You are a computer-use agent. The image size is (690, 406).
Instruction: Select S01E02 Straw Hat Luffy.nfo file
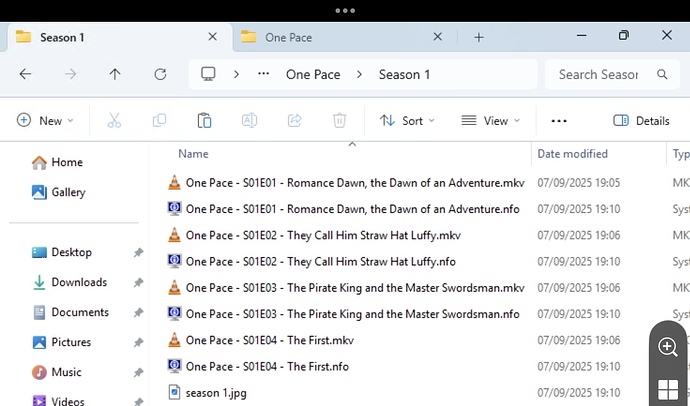point(312,261)
